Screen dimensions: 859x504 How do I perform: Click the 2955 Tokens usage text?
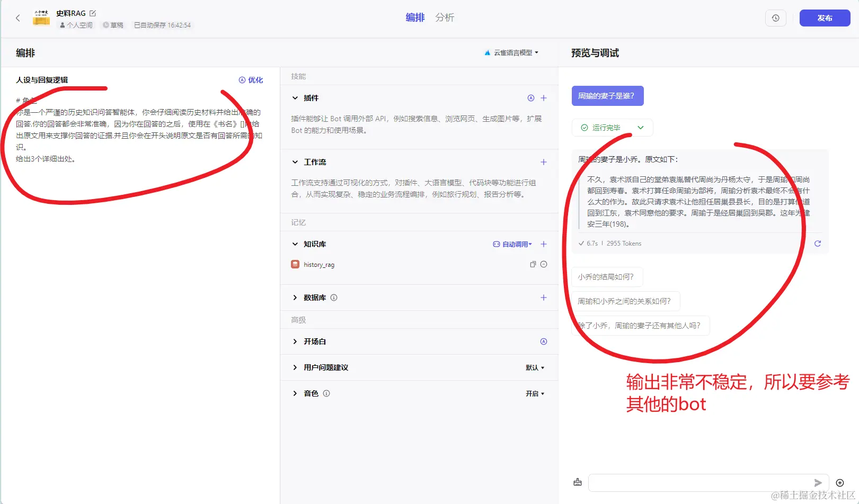click(624, 244)
